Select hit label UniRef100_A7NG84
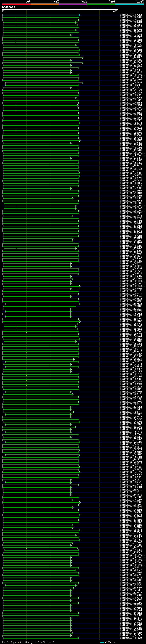 pos(131,35)
